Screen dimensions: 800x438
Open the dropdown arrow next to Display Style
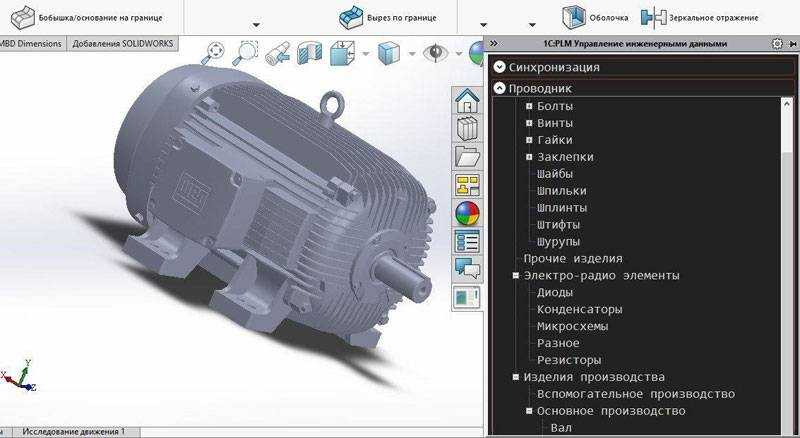412,54
